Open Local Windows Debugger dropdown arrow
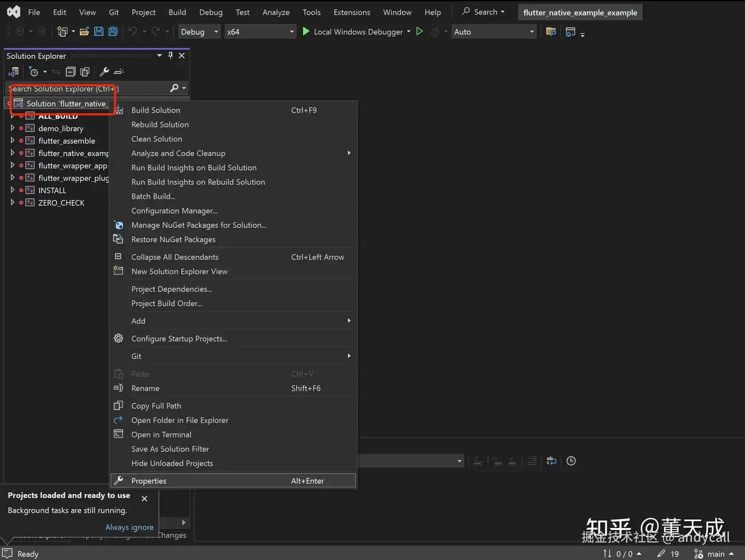 409,32
